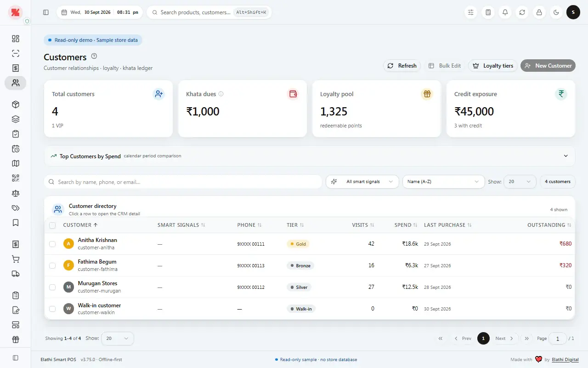Focus the Search by name, phone, or email field
Screen dimensions: 588x368
click(183, 182)
